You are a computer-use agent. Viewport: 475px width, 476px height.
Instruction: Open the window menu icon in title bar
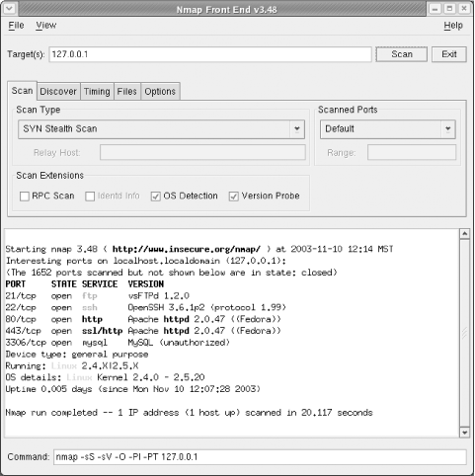[9, 8]
